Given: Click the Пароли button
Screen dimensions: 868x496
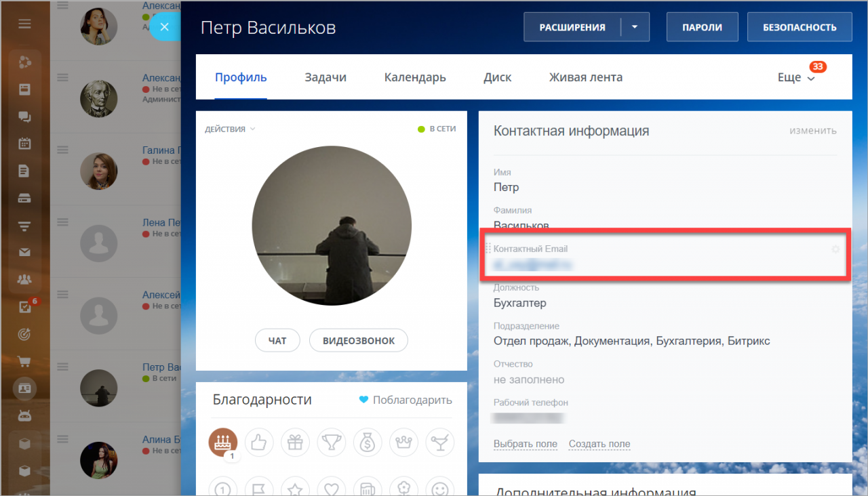Looking at the screenshot, I should [x=702, y=27].
